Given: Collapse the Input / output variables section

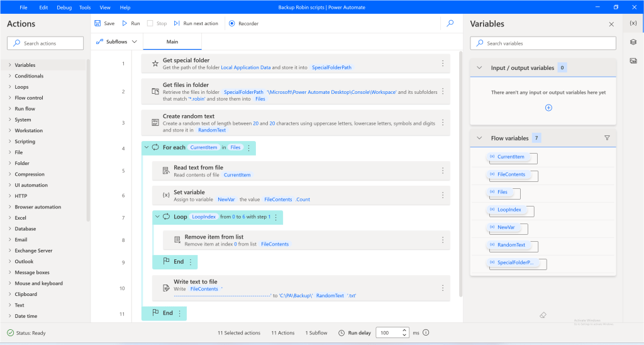Looking at the screenshot, I should click(x=479, y=68).
